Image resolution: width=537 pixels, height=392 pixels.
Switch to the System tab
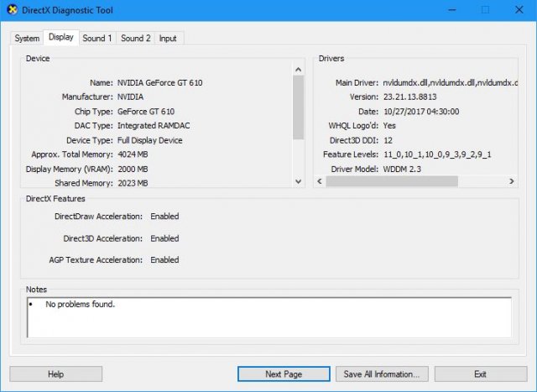tap(27, 39)
